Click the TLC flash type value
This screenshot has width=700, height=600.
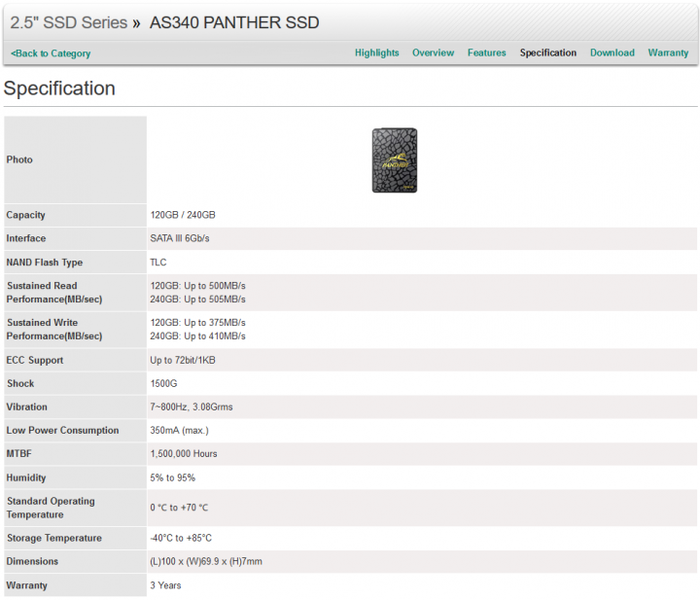(x=158, y=263)
